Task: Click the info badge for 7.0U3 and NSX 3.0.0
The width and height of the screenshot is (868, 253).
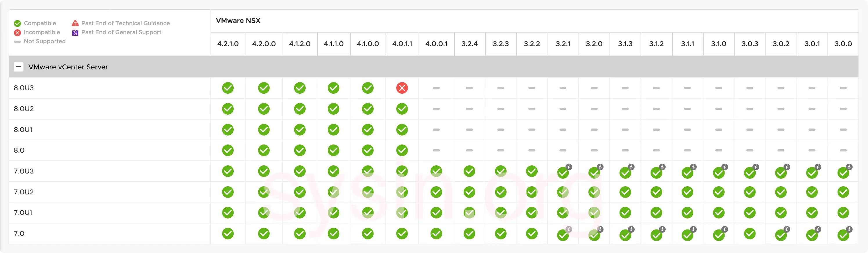Action: 849,167
